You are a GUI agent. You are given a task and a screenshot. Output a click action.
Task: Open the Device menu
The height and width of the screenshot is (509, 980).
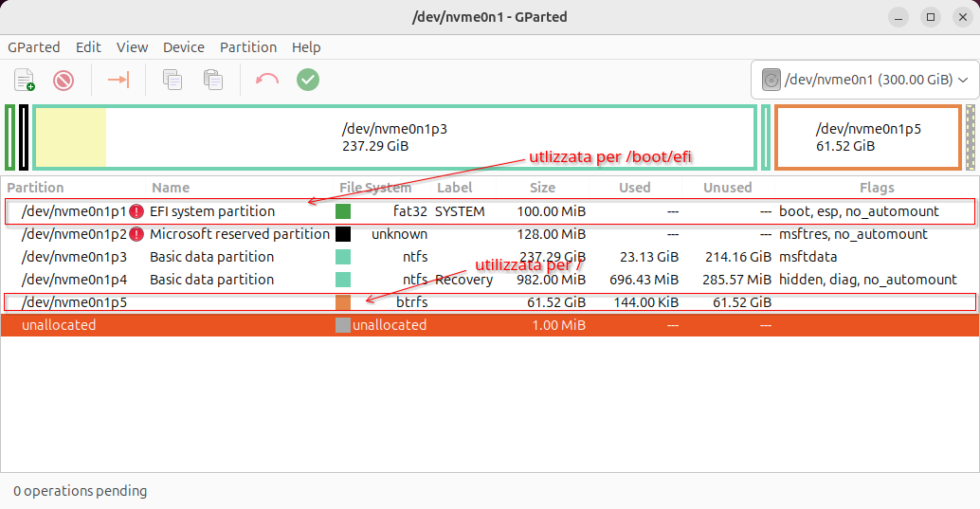pyautogui.click(x=183, y=47)
